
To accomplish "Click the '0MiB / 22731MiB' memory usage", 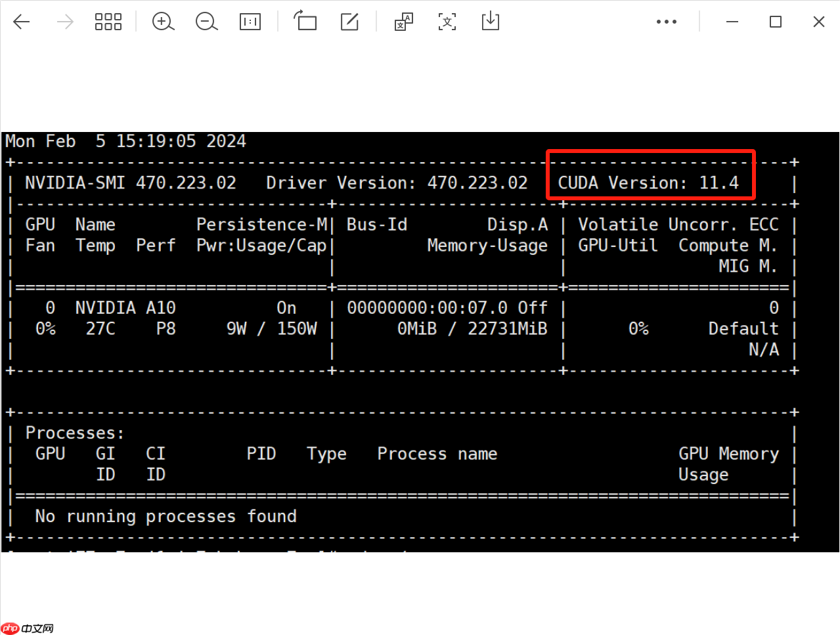I will pos(472,328).
